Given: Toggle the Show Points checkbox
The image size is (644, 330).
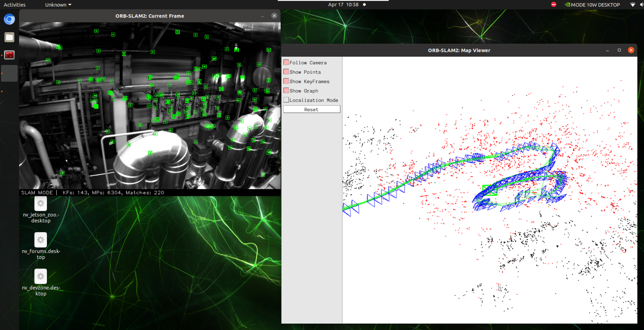Looking at the screenshot, I should pos(286,72).
